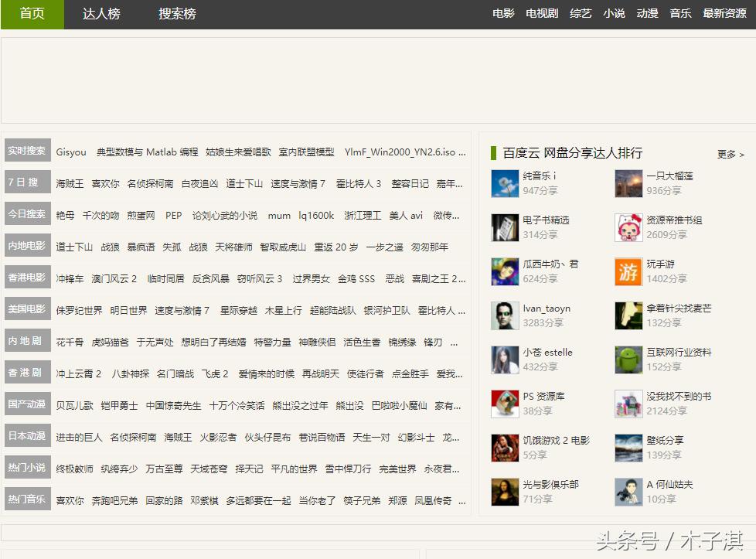Screen dimensions: 756x559
Task: Open the 搜索榜 tab
Action: pyautogui.click(x=176, y=15)
